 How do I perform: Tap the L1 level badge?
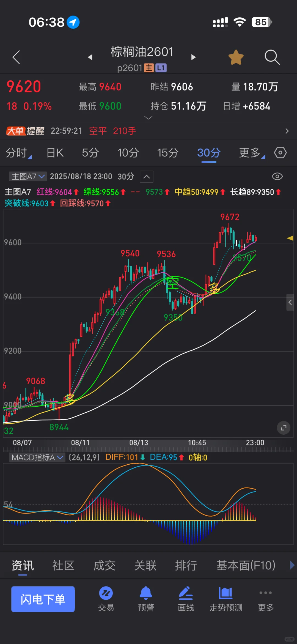[x=161, y=68]
